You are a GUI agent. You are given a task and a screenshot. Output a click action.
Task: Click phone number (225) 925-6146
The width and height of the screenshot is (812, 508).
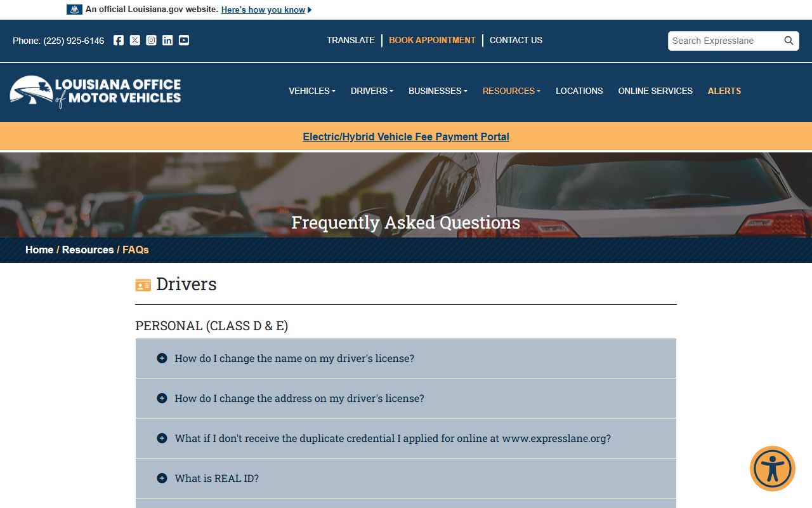pos(74,41)
